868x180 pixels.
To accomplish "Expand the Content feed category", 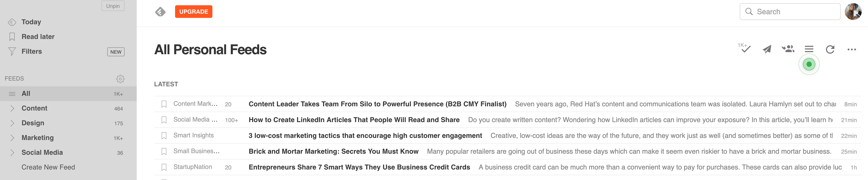I will coord(12,108).
